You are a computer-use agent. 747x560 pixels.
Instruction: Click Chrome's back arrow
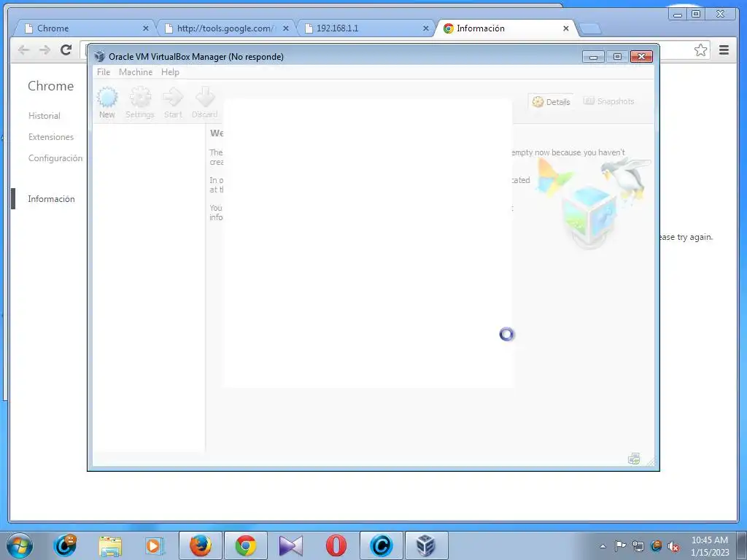pyautogui.click(x=23, y=50)
